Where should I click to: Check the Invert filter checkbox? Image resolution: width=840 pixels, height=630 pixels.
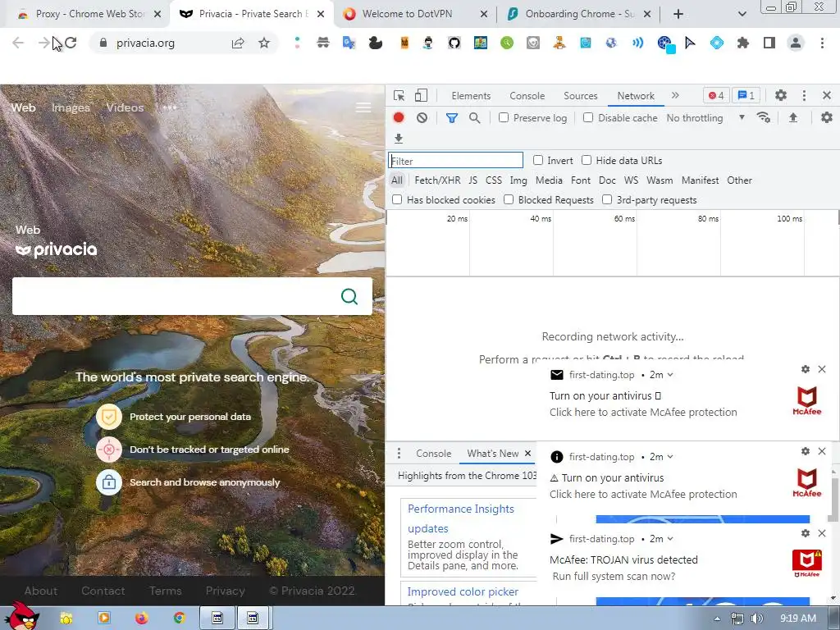click(538, 160)
